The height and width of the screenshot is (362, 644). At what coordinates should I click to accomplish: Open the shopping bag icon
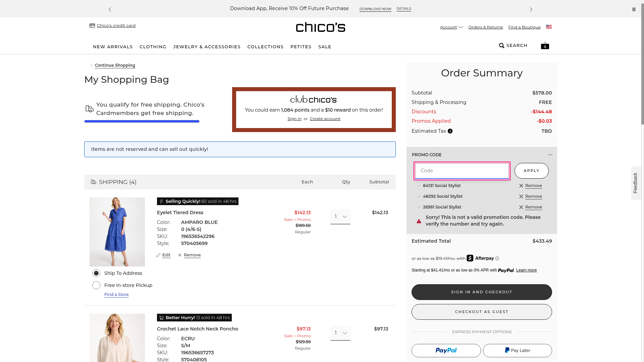click(x=545, y=46)
